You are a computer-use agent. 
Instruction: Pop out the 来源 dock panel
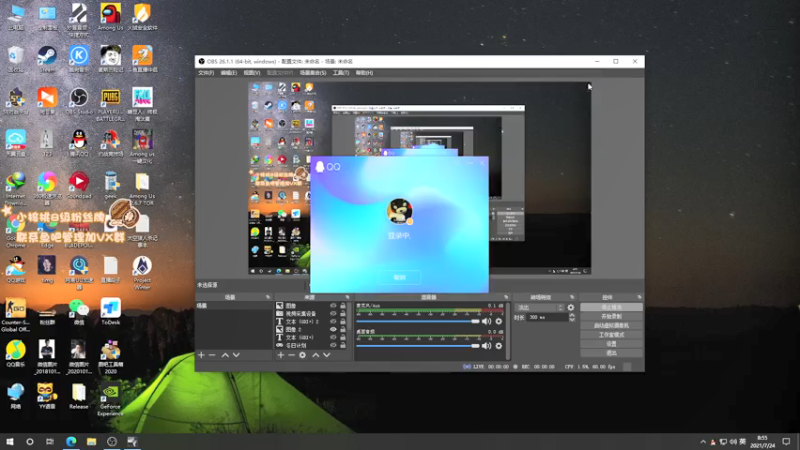pos(347,297)
